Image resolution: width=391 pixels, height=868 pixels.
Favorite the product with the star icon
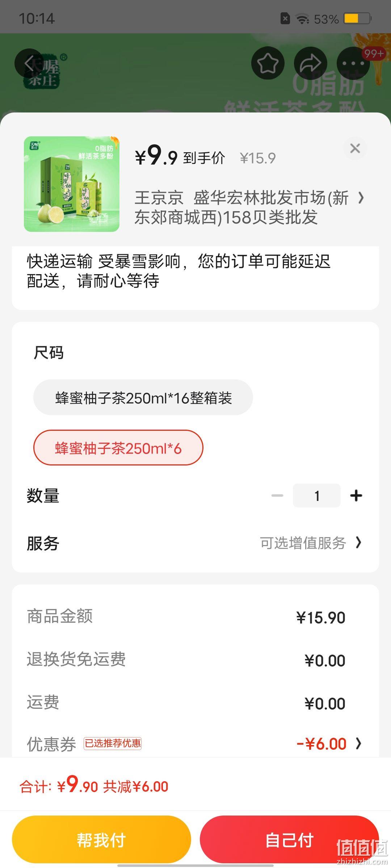pos(268,63)
